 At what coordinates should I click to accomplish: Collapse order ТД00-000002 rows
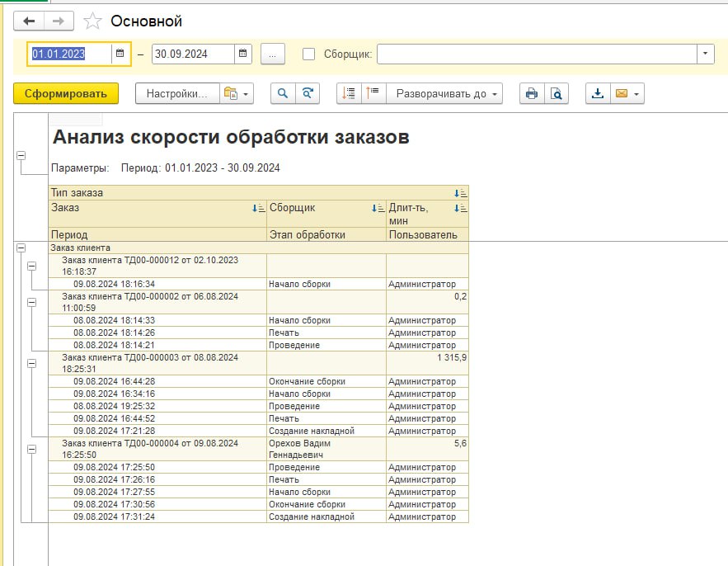31,303
